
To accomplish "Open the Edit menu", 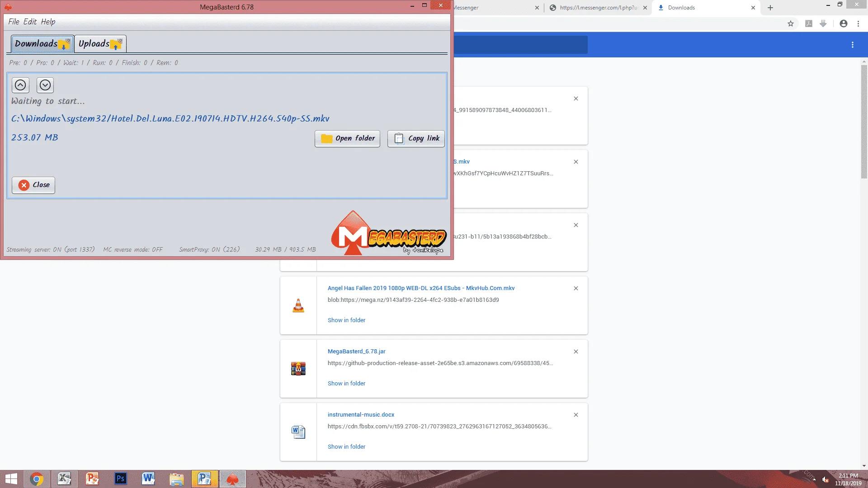I will coord(30,22).
